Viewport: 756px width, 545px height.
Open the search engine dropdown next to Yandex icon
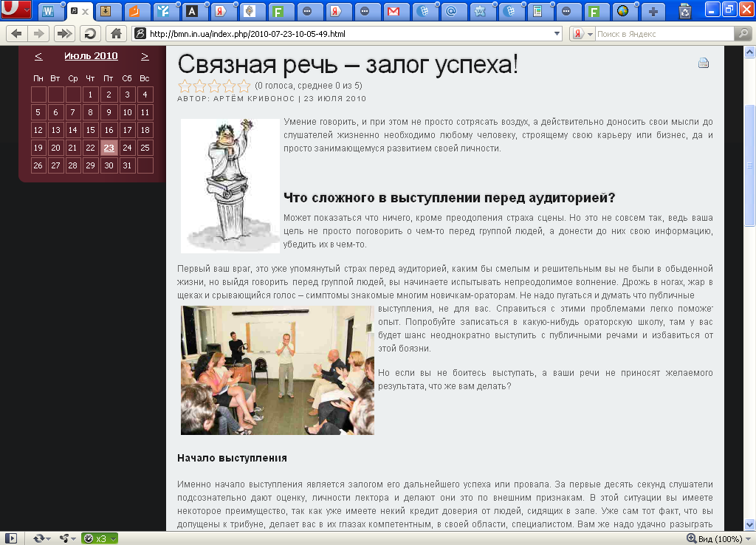point(588,33)
